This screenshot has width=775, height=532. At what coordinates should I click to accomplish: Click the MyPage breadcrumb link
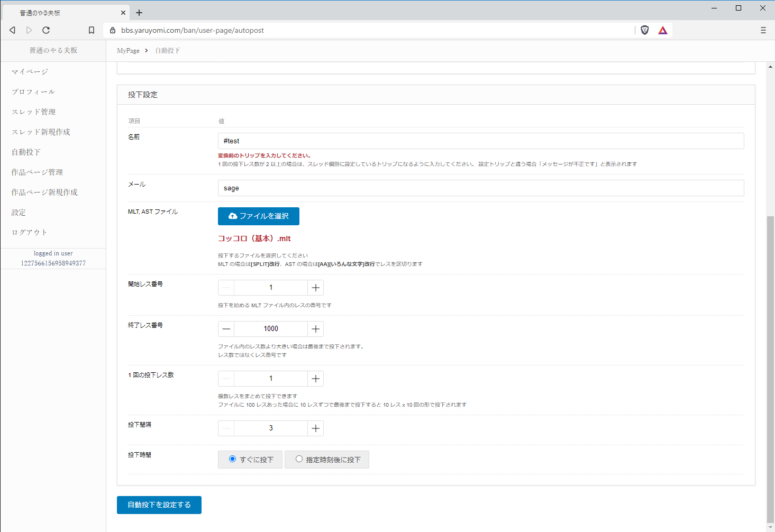coord(128,51)
